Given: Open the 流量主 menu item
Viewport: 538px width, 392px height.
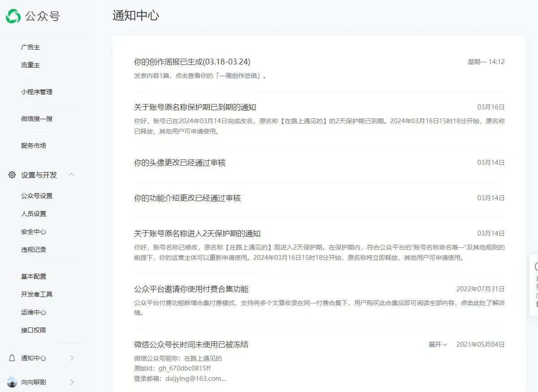Looking at the screenshot, I should click(30, 65).
